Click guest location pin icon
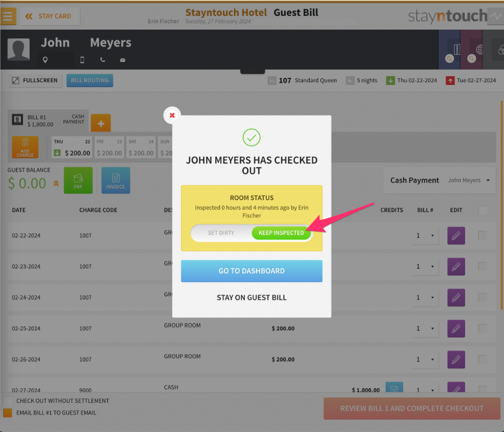The image size is (504, 432). (45, 60)
